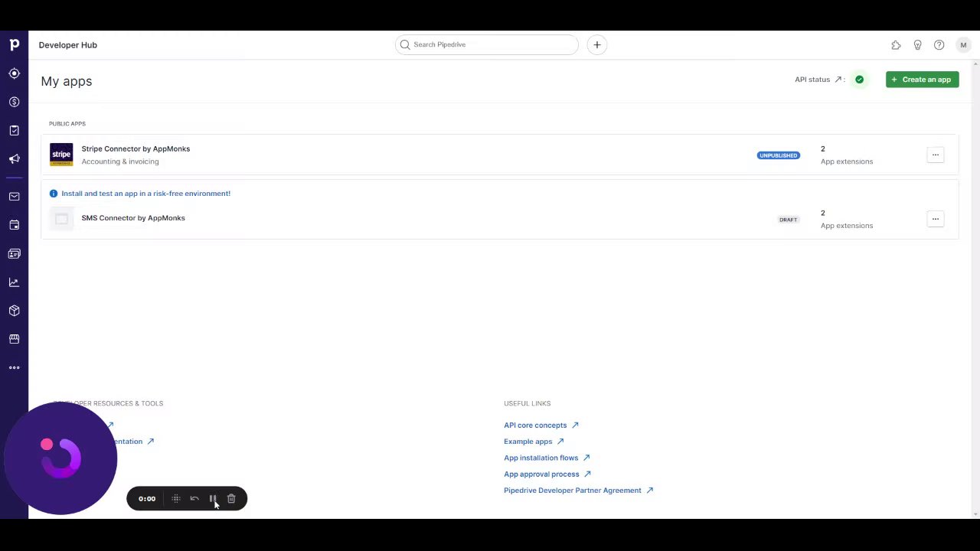Open Deals dollar icon in sidebar
980x551 pixels.
14,102
